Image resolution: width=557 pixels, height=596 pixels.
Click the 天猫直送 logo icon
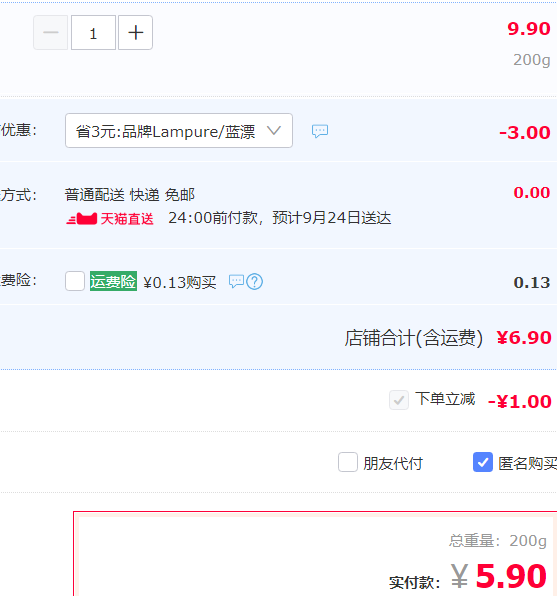[81, 219]
